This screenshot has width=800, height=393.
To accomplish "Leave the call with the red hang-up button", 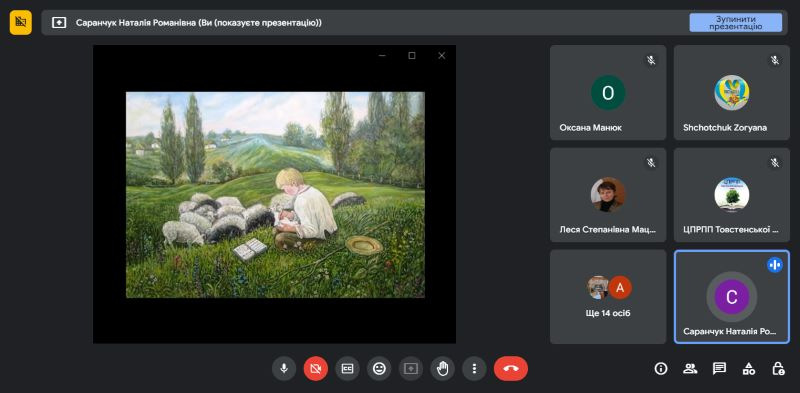I will click(511, 369).
